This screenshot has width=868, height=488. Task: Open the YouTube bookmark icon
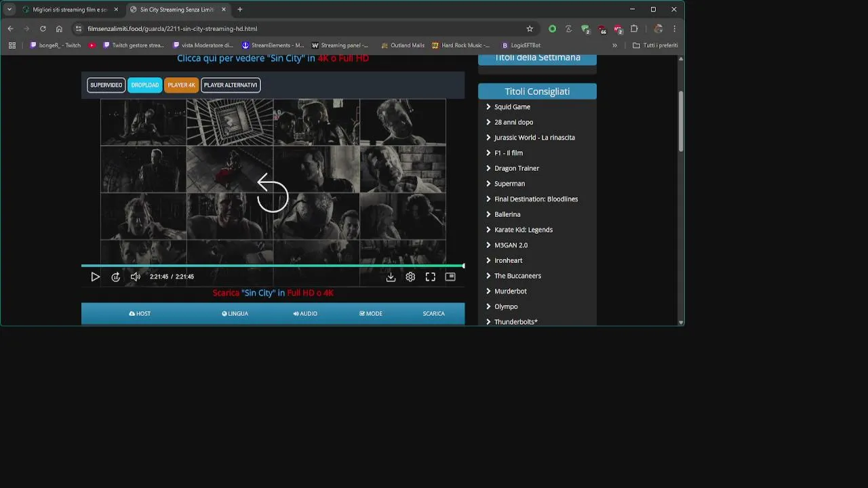pyautogui.click(x=92, y=45)
